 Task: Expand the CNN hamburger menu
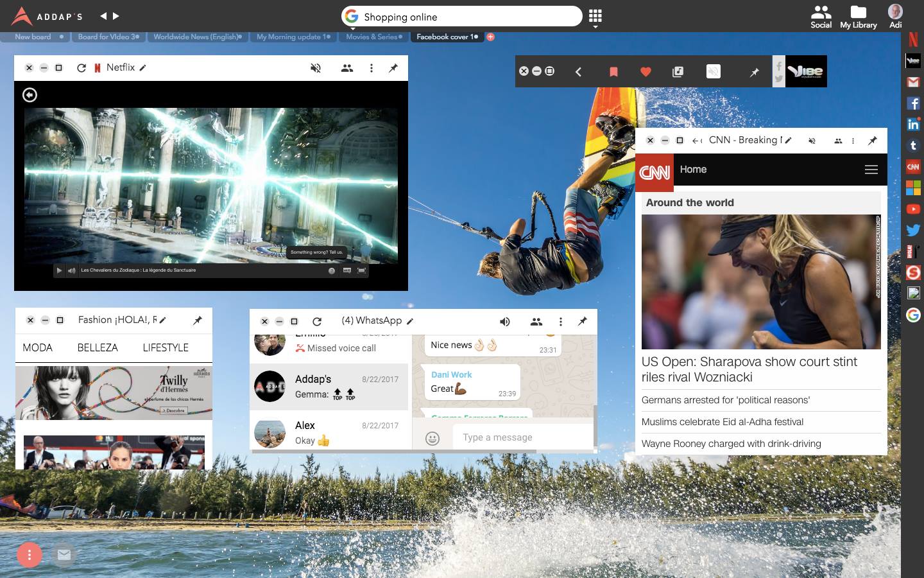871,170
